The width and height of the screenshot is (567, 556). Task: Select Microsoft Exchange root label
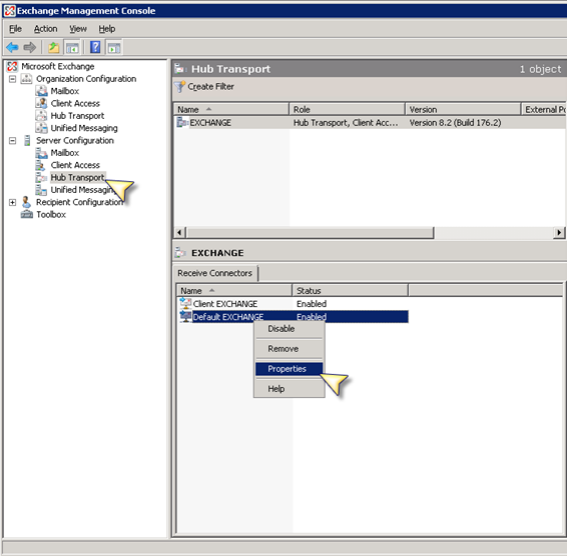pyautogui.click(x=57, y=67)
